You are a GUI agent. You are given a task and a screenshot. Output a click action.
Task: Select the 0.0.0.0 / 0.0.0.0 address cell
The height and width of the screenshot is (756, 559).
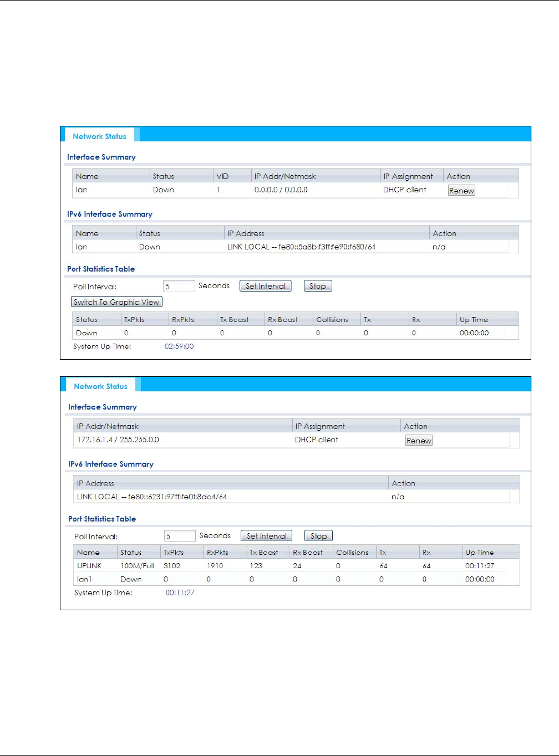pos(281,190)
